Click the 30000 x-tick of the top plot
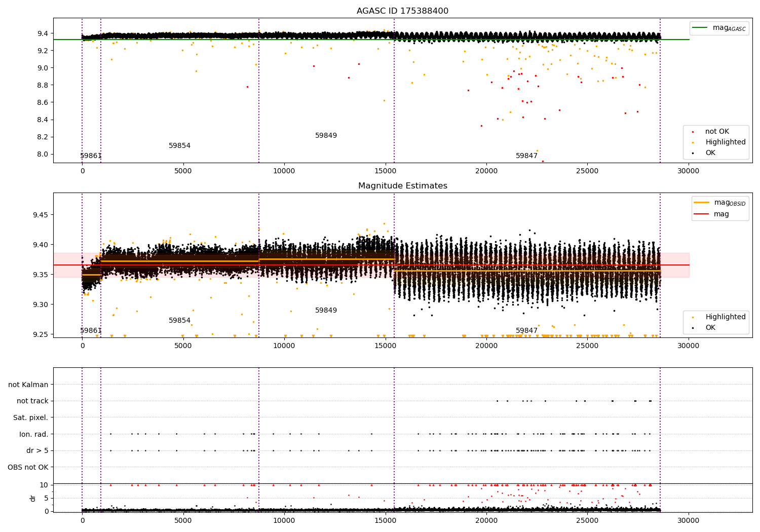Viewport: 760px width, 532px height. (688, 171)
